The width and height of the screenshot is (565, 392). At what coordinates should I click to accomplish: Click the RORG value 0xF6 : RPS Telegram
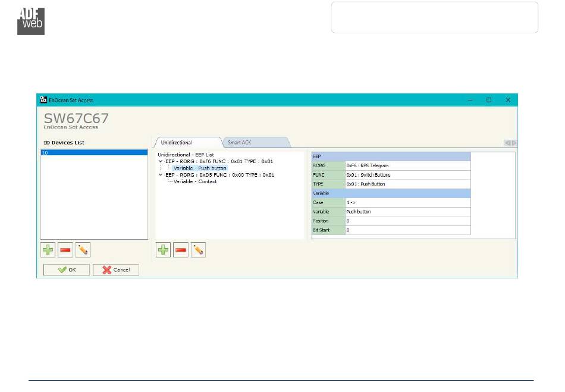pos(407,166)
